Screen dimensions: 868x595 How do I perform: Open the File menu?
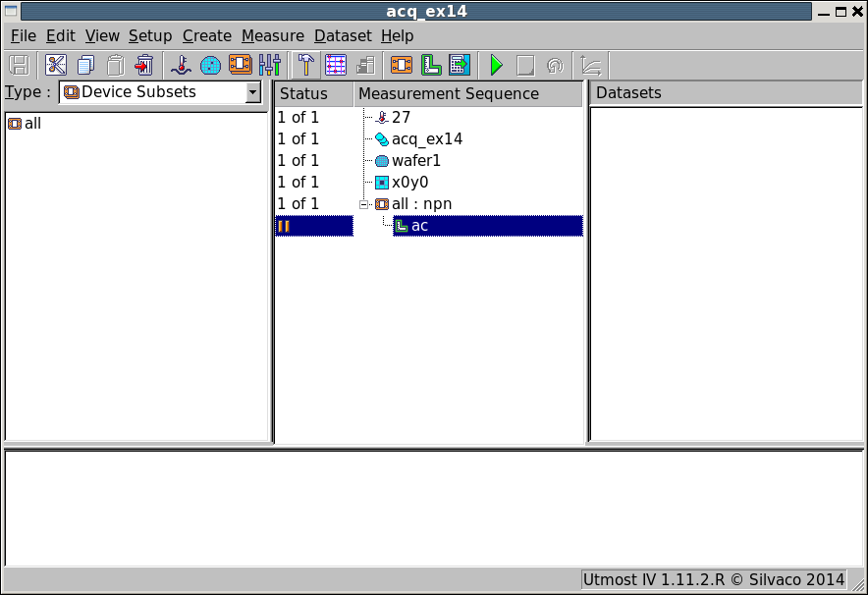(24, 36)
